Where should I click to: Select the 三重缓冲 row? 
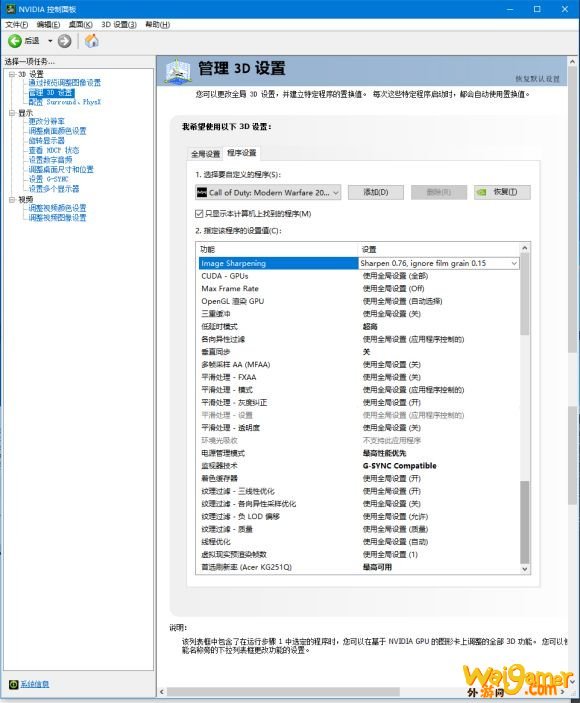click(359, 314)
